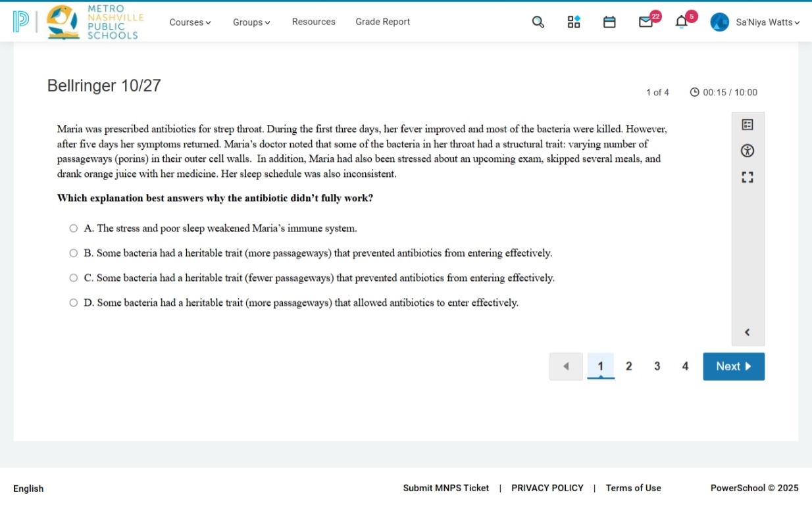This screenshot has width=812, height=507.
Task: Go to the Resources menu item
Action: click(314, 22)
